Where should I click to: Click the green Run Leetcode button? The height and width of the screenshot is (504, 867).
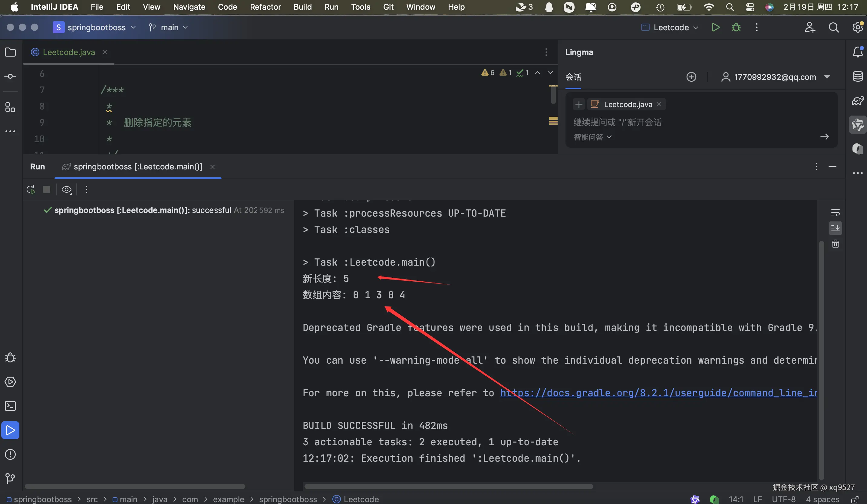(715, 28)
